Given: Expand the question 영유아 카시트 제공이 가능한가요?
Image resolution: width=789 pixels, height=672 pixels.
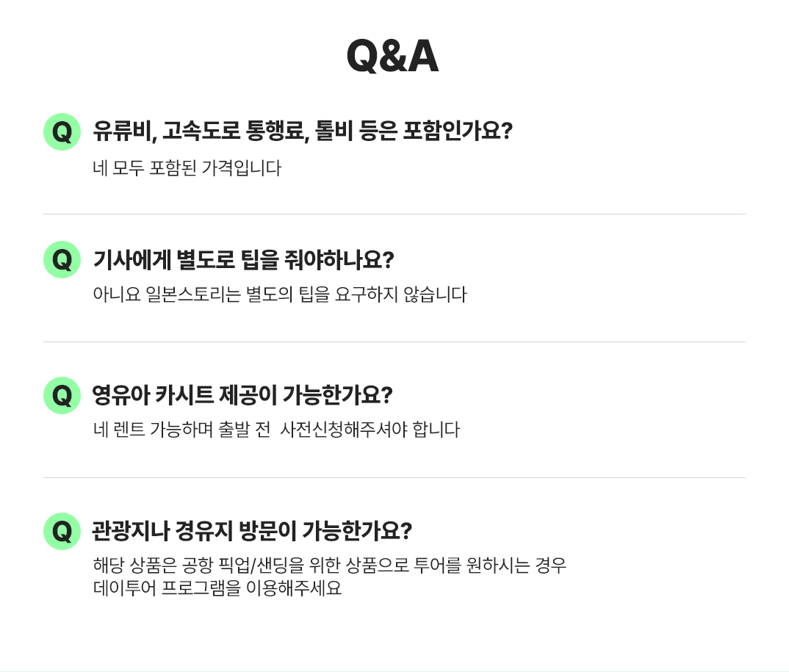Looking at the screenshot, I should pyautogui.click(x=242, y=395).
